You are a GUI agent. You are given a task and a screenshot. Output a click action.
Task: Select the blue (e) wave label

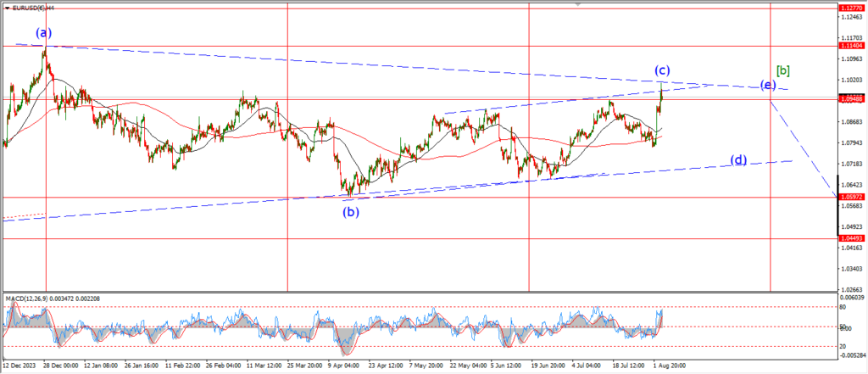tap(766, 86)
